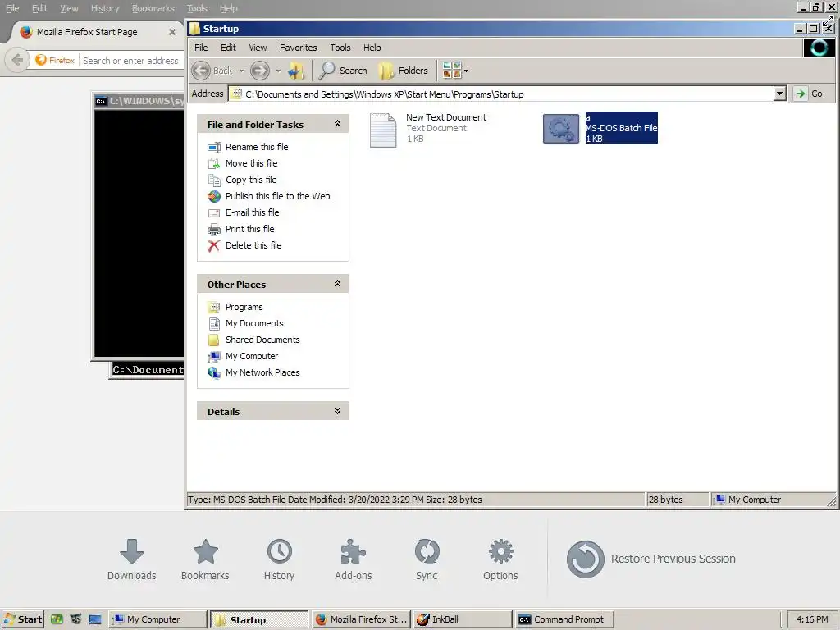Click Move this file task
The height and width of the screenshot is (630, 840).
click(x=251, y=163)
